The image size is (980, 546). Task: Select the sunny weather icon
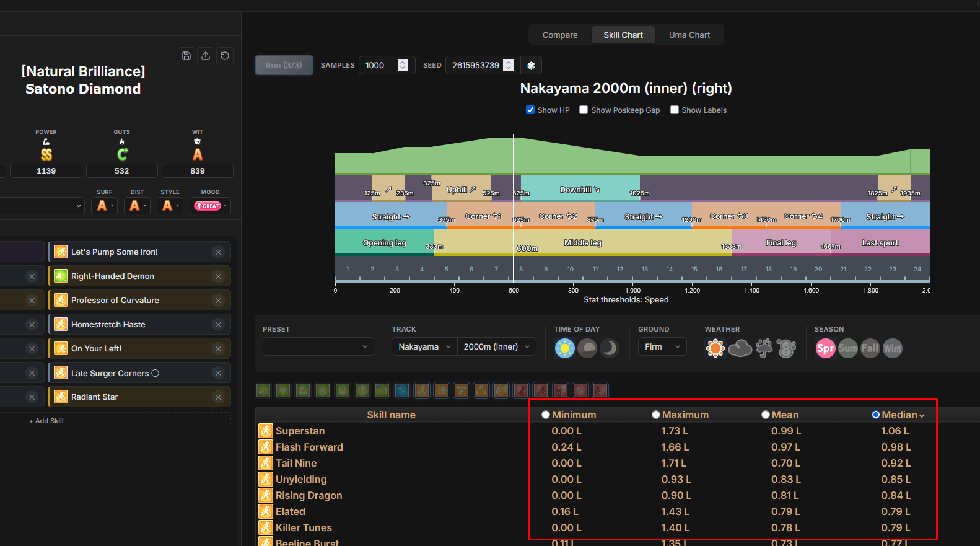(x=715, y=348)
